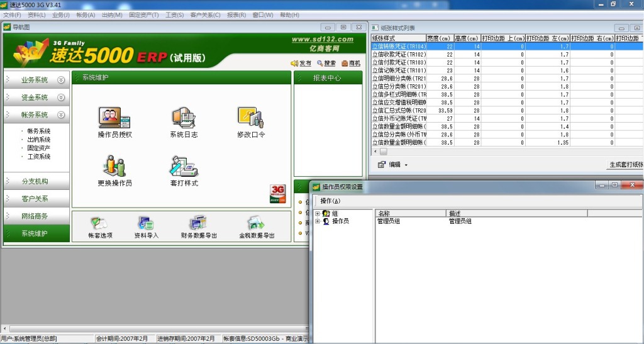
Task: Click the 资料导入 icon
Action: click(146, 223)
